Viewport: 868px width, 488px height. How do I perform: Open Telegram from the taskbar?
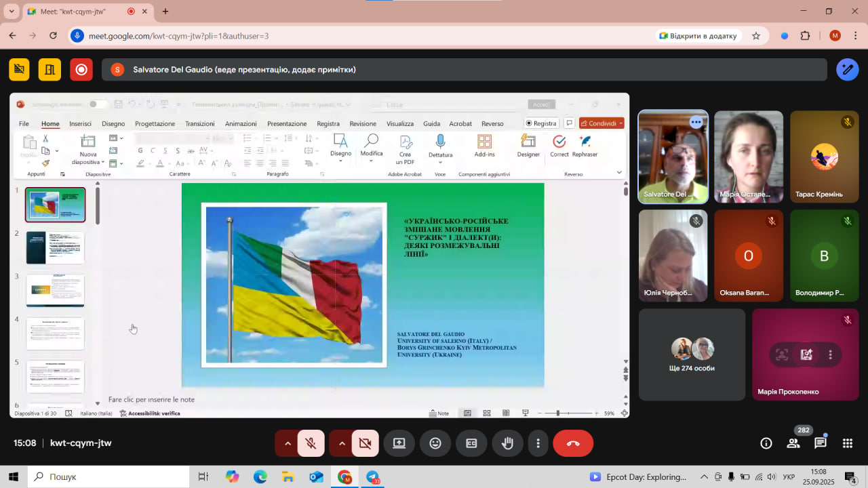pyautogui.click(x=373, y=477)
